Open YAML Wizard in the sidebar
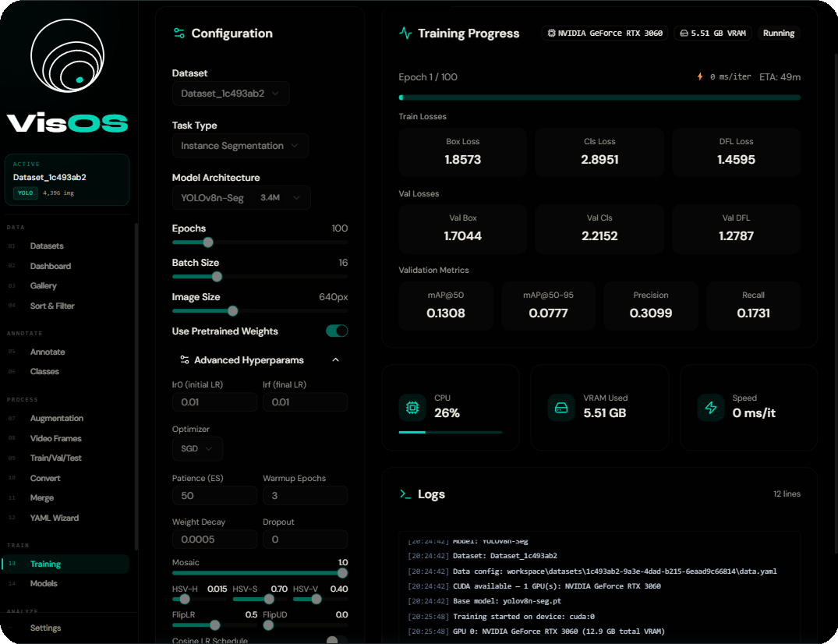838x644 pixels. click(54, 518)
